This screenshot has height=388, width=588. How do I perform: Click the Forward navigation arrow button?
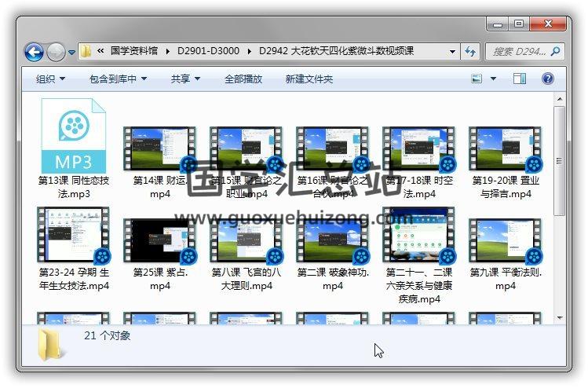coord(56,52)
